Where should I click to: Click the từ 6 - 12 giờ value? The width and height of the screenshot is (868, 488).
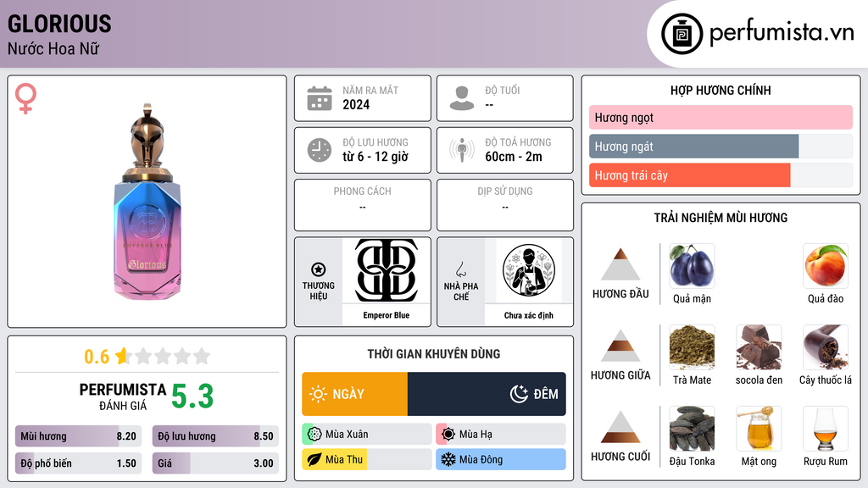point(376,157)
